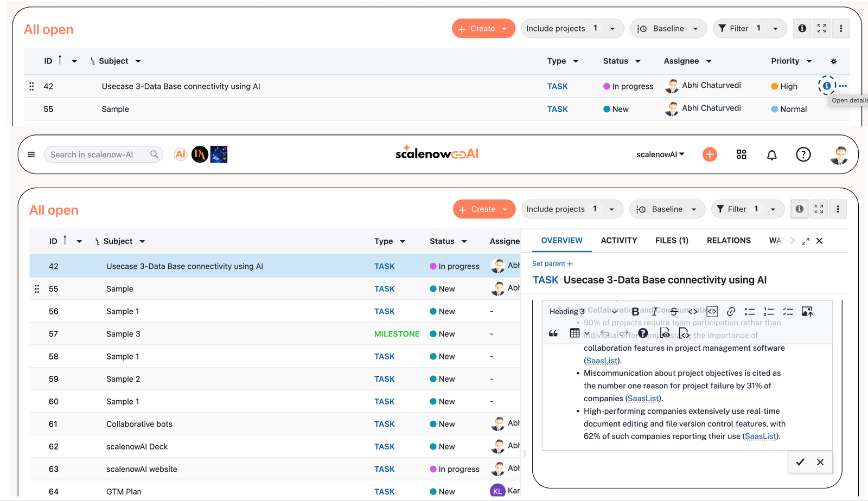Toggle bold formatting in the editor
868x501 pixels.
point(635,312)
